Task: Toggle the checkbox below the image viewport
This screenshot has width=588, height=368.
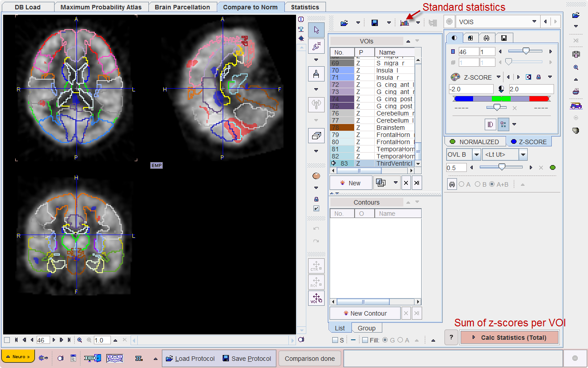Action: click(x=7, y=340)
